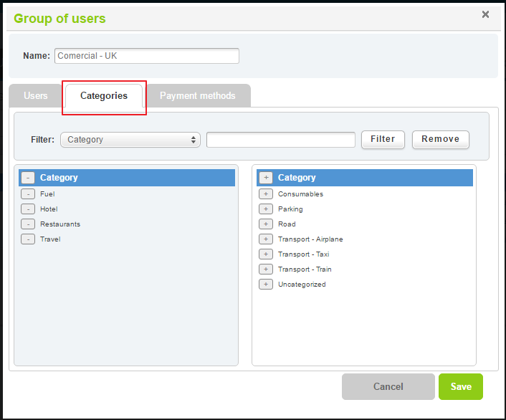Select the Hotel text in assigned list
Image resolution: width=506 pixels, height=420 pixels.
[49, 209]
